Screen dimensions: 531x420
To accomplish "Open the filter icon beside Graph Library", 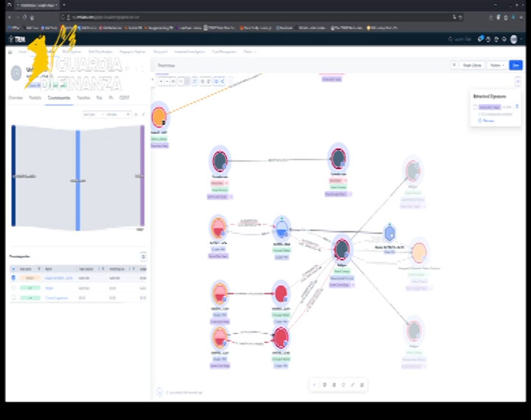I will (454, 65).
